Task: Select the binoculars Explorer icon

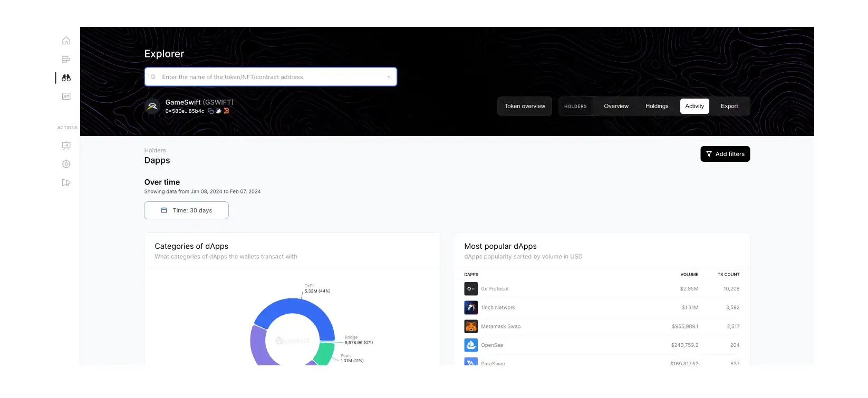Action: [66, 78]
